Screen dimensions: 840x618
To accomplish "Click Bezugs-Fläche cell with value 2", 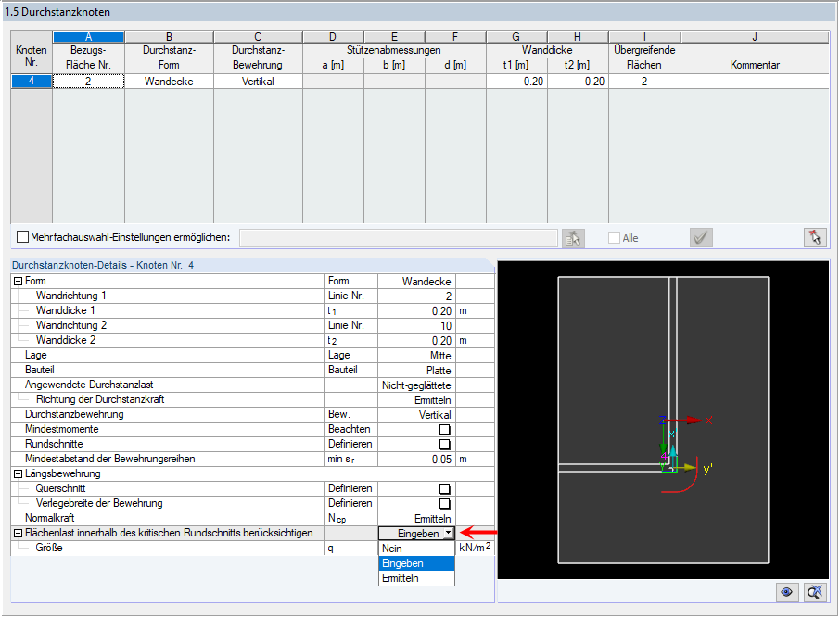I will pos(88,82).
